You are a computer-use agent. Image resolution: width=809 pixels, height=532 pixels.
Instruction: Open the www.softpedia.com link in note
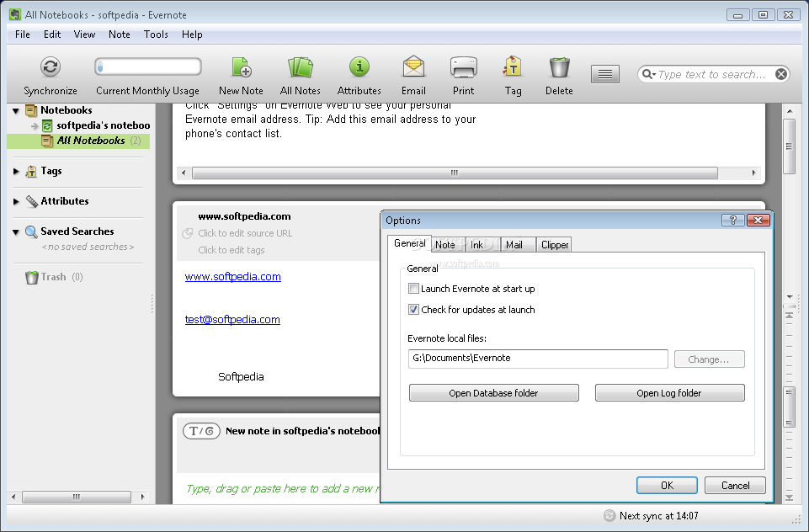pyautogui.click(x=232, y=277)
